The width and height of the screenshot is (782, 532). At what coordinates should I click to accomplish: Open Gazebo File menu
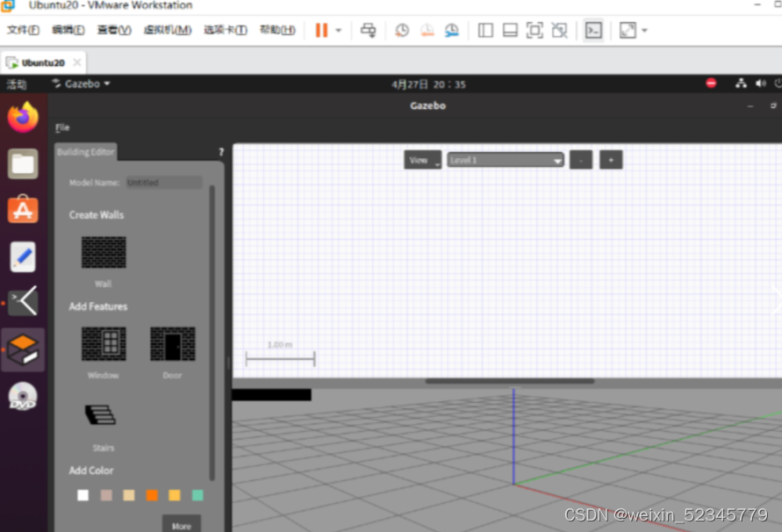click(x=62, y=127)
